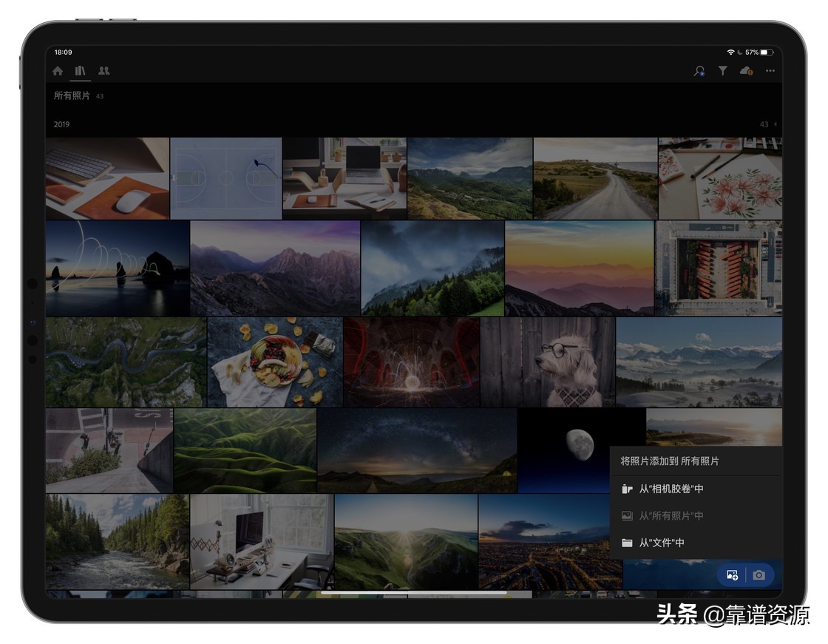
Task: Open the snowy mountain range photo
Action: click(x=699, y=362)
